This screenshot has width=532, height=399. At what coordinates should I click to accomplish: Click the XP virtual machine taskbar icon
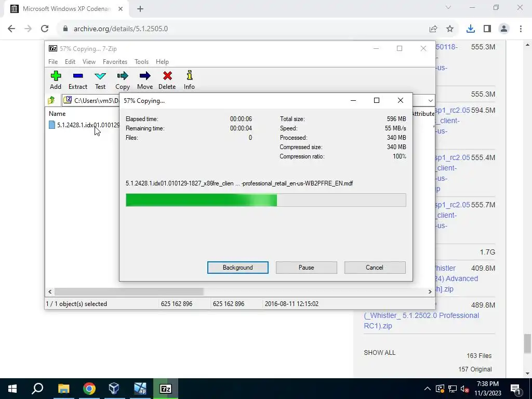140,389
